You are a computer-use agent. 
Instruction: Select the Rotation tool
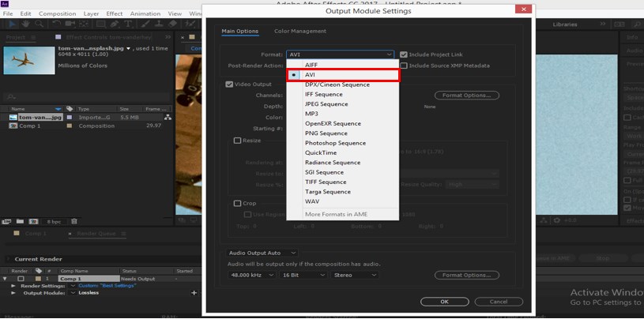pyautogui.click(x=57, y=24)
